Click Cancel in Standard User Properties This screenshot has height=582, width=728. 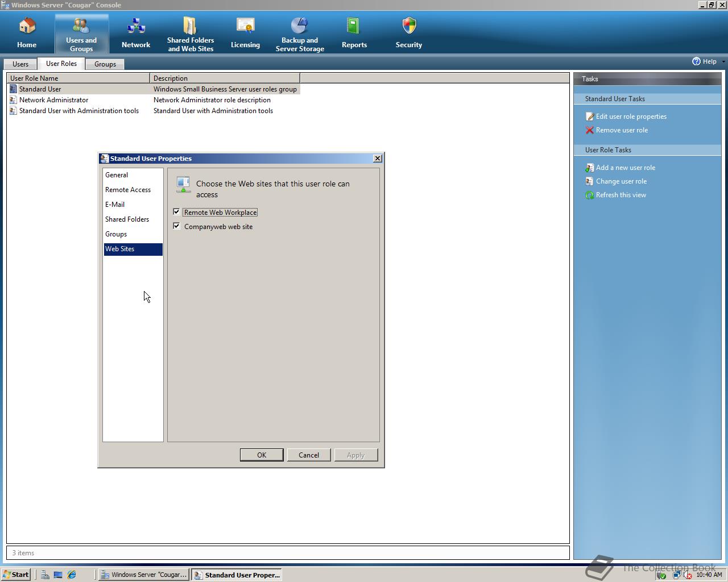tap(309, 455)
